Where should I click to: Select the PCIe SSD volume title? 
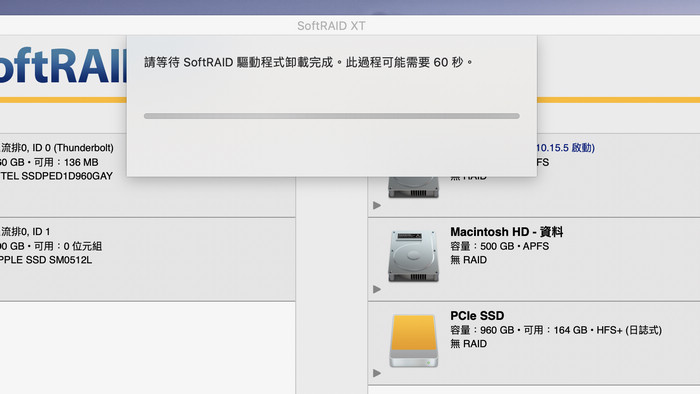[x=477, y=316]
